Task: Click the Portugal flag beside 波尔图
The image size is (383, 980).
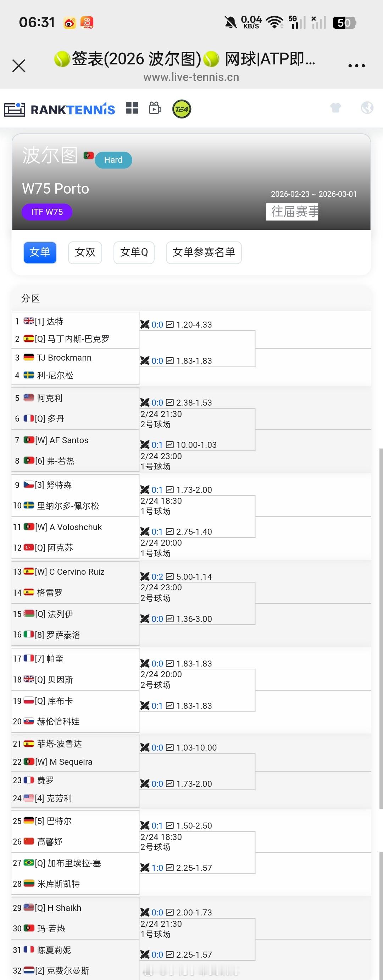Action: click(x=89, y=156)
